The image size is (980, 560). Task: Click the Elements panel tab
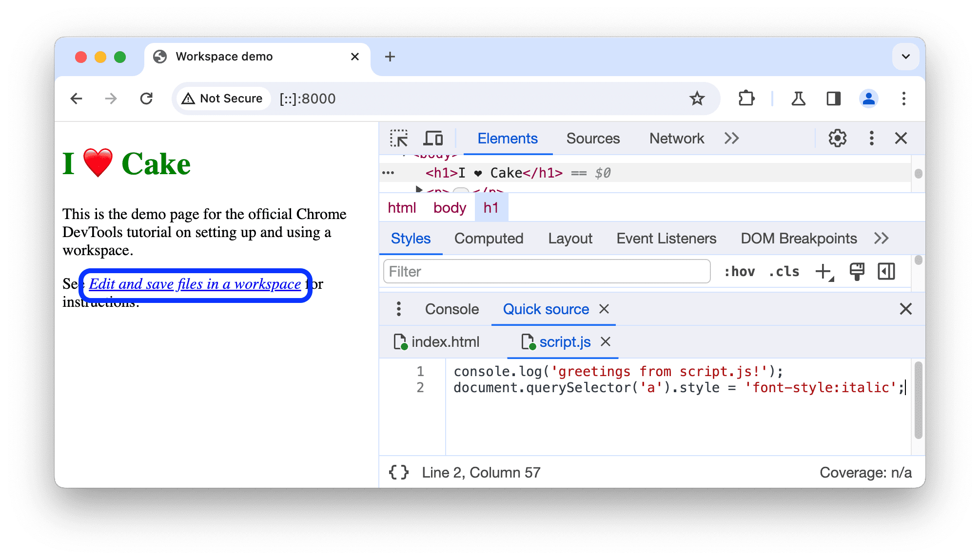coord(508,139)
